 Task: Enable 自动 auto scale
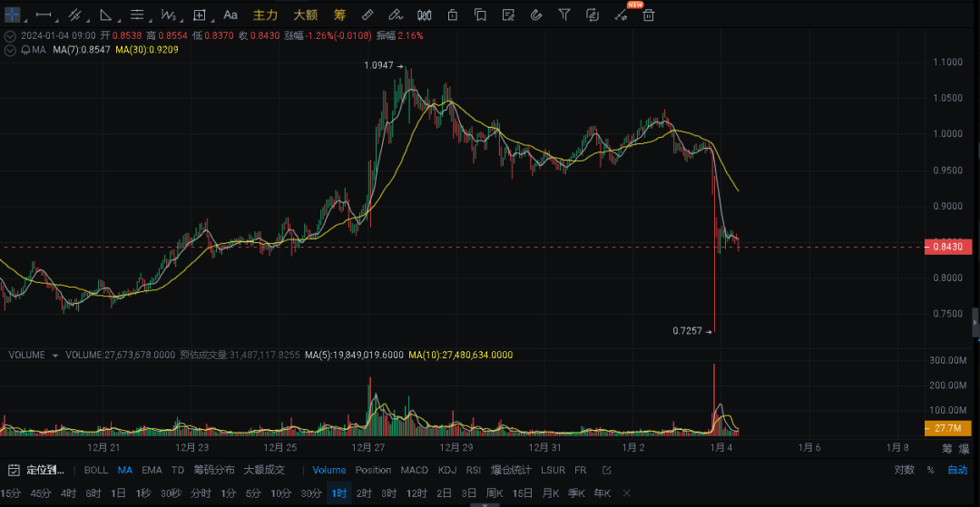coord(957,470)
